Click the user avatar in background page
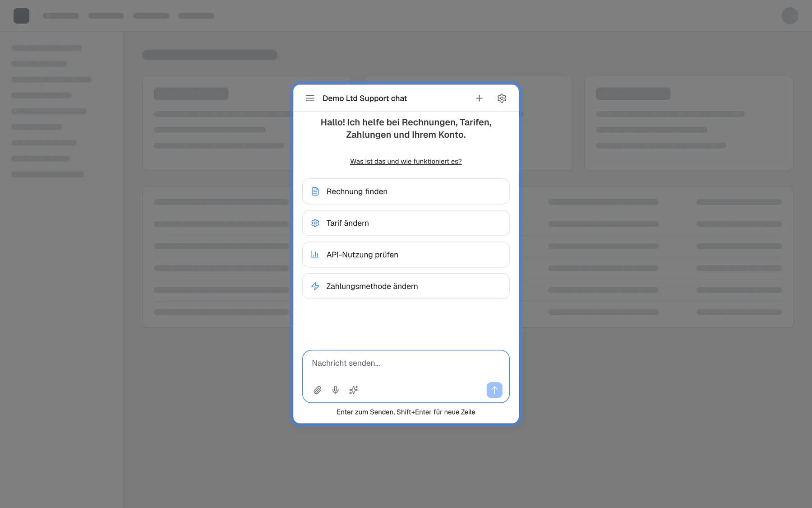This screenshot has width=812, height=508. (790, 16)
